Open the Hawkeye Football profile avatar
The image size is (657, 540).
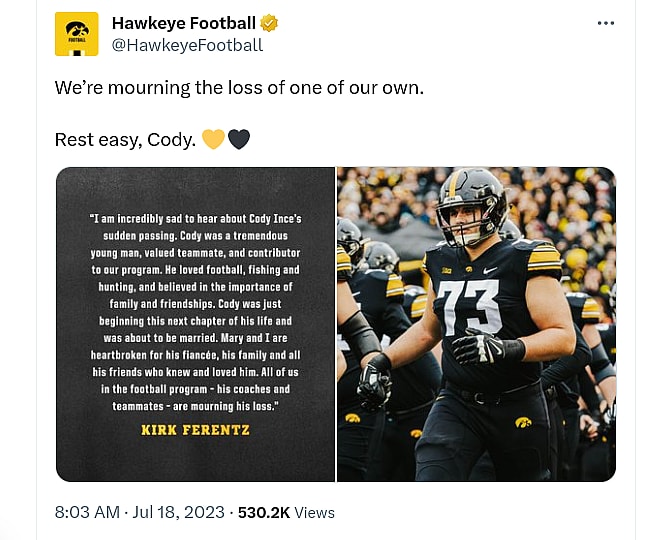pos(76,33)
